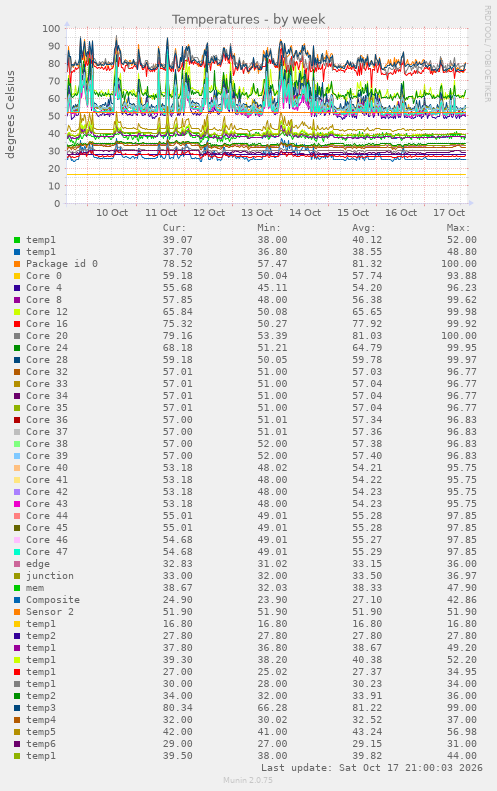Click the Cur: column header
This screenshot has width=497, height=791.
[175, 228]
